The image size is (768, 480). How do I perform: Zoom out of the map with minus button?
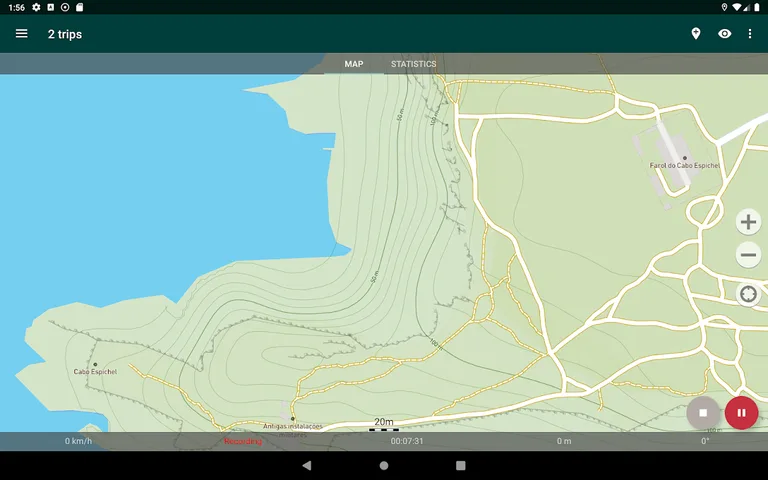pos(748,255)
